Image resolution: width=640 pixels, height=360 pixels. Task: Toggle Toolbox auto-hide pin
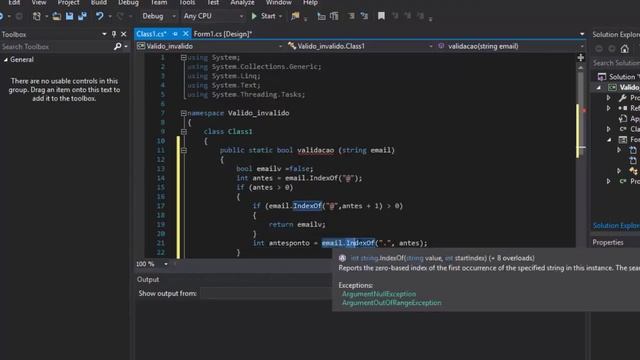(x=114, y=34)
